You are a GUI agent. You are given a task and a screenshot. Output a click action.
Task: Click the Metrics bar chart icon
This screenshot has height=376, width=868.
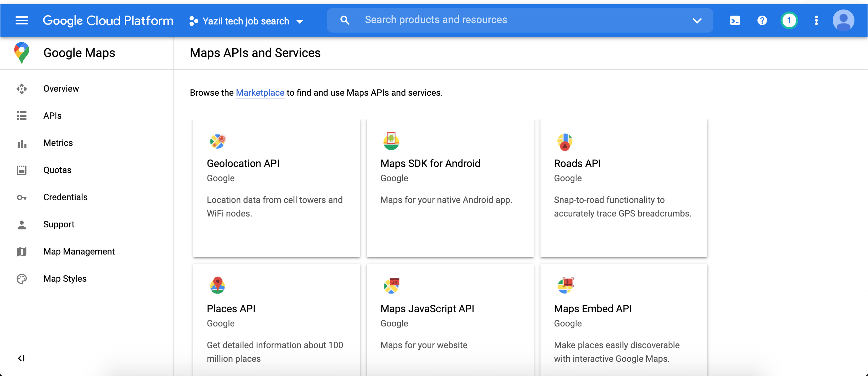click(22, 143)
